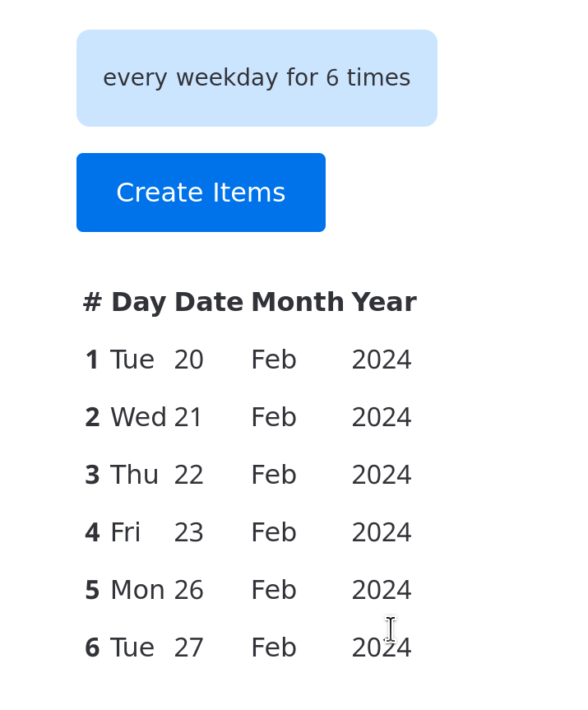The width and height of the screenshot is (588, 710).
Task: Click date 23 in the table
Action: (188, 533)
